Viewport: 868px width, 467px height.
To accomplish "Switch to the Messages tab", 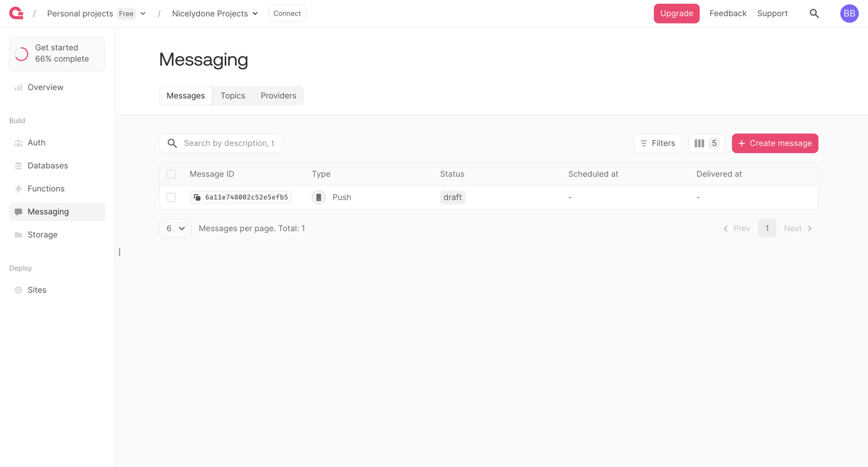I will click(185, 96).
